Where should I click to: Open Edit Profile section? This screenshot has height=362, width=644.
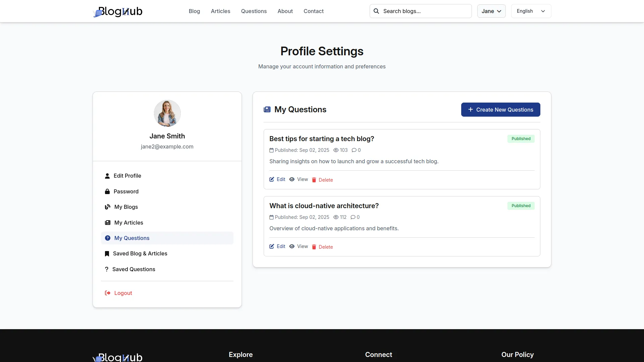(127, 176)
